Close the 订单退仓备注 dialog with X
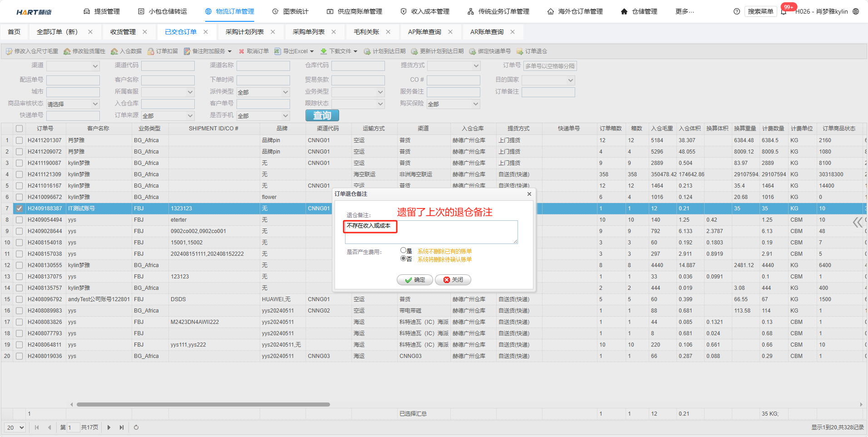The width and height of the screenshot is (868, 437). point(529,194)
